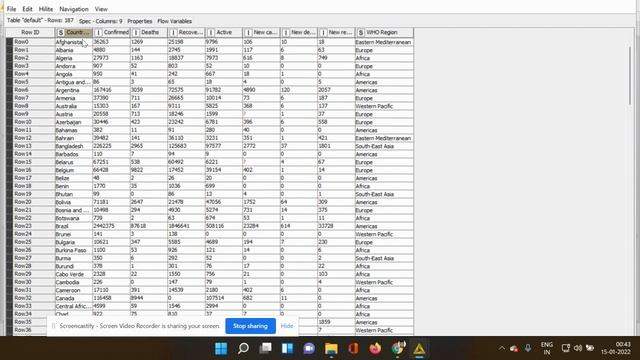Viewport: 640px width, 360px height.
Task: Select the Cabo Verde country cell
Action: click(73, 274)
